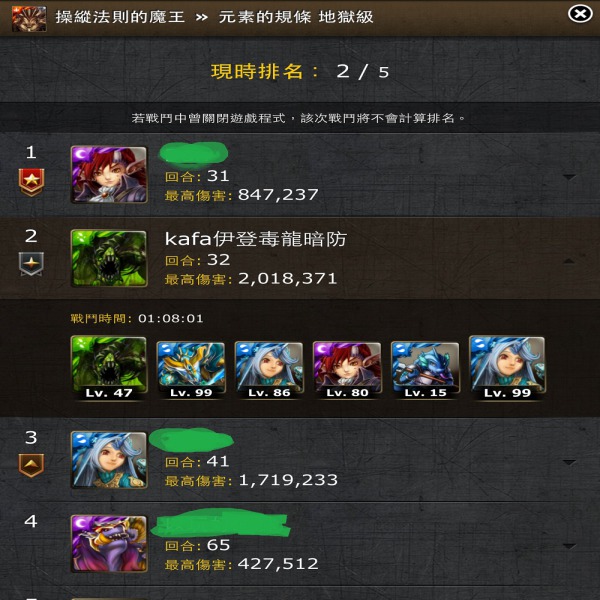Open the player name kafa伊登毒龍暗防

tap(256, 239)
